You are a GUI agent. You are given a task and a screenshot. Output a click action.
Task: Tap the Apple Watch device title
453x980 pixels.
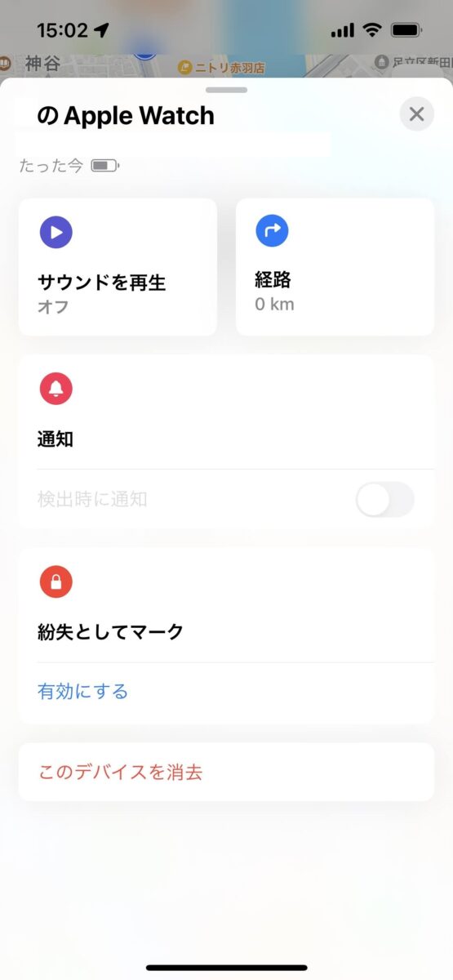point(126,116)
